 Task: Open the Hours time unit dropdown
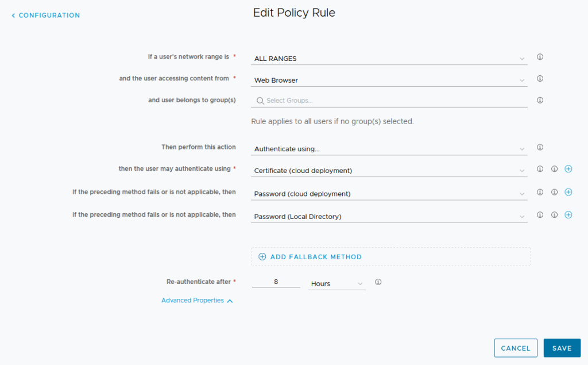[336, 284]
